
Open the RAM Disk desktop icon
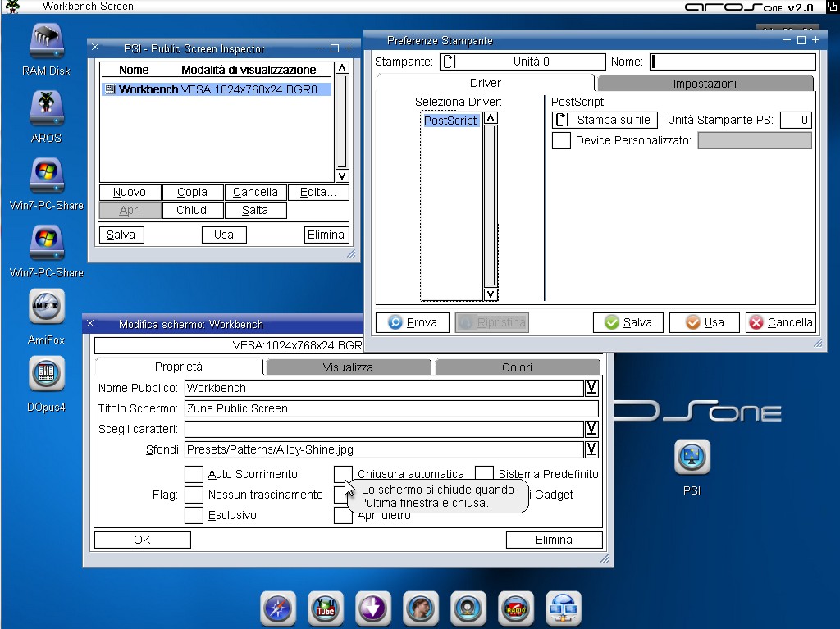pos(46,43)
